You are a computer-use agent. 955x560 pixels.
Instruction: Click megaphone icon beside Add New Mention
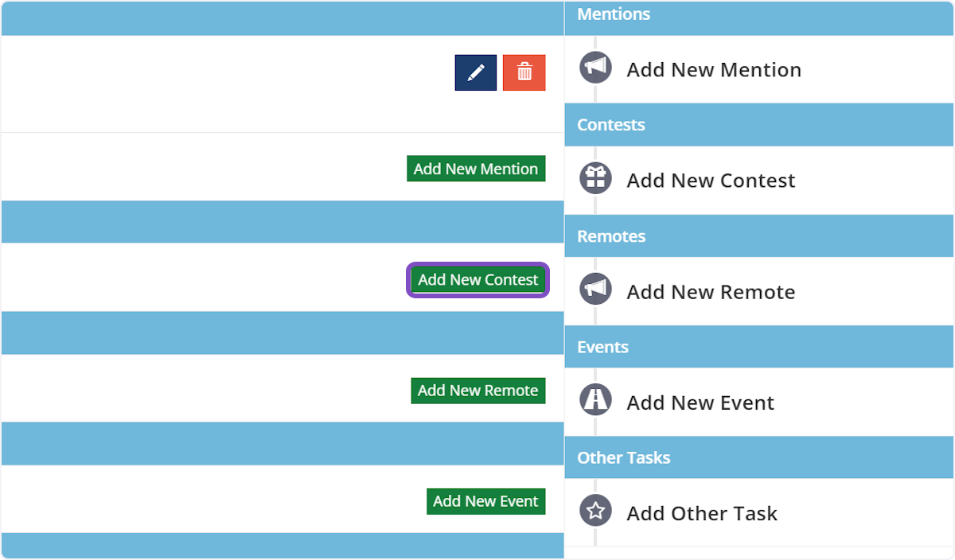coord(595,68)
